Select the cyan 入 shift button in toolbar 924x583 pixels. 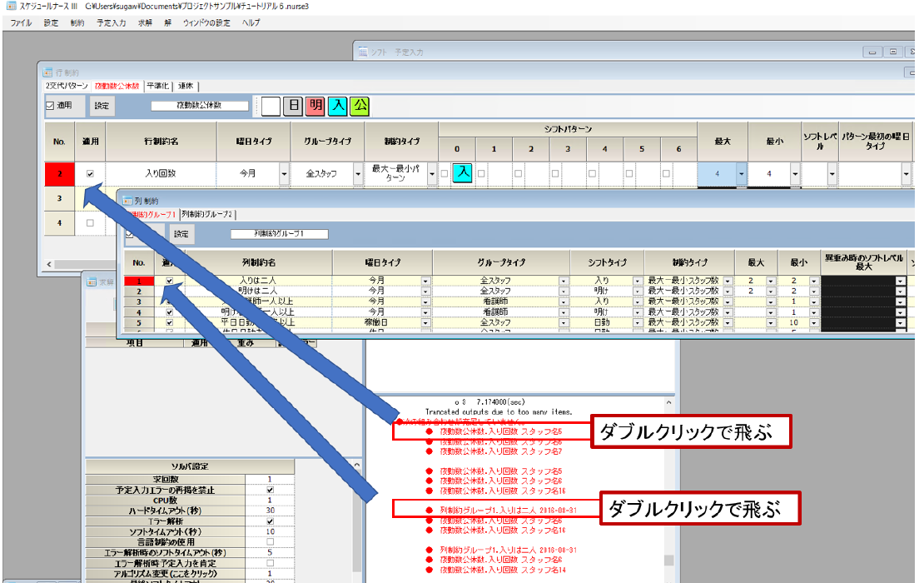click(x=338, y=107)
